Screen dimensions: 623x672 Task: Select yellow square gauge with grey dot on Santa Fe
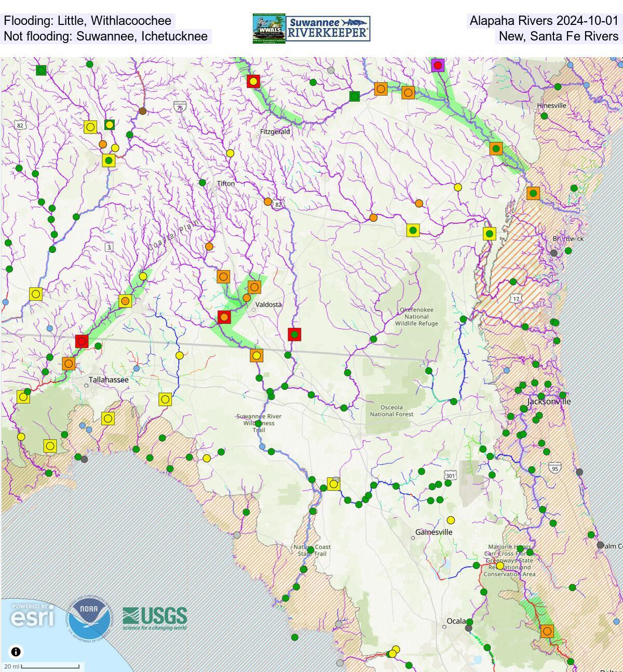point(334,484)
